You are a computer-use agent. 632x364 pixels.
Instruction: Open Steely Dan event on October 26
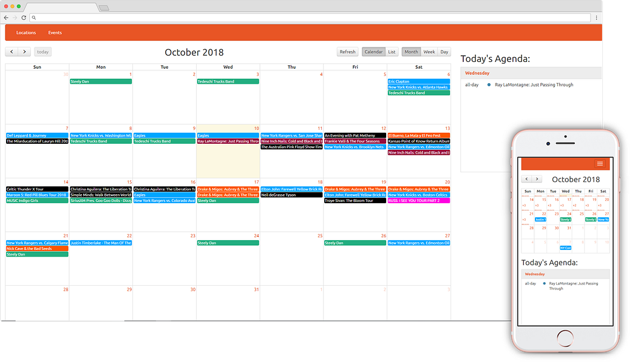click(x=355, y=243)
